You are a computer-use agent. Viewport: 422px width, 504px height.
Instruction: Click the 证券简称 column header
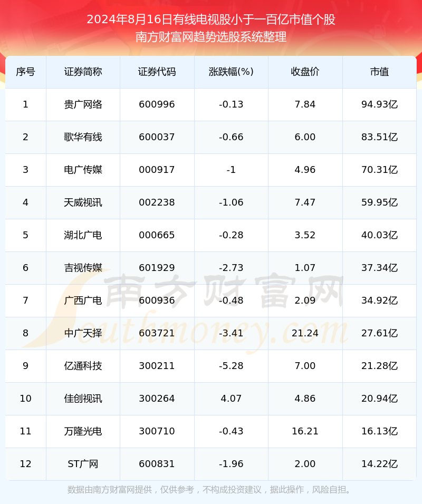tap(83, 72)
